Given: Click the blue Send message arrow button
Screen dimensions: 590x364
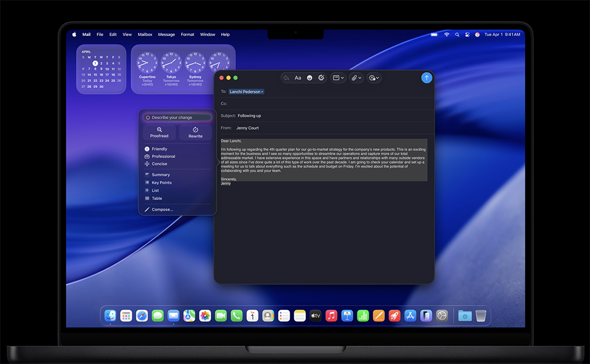Looking at the screenshot, I should [x=427, y=78].
